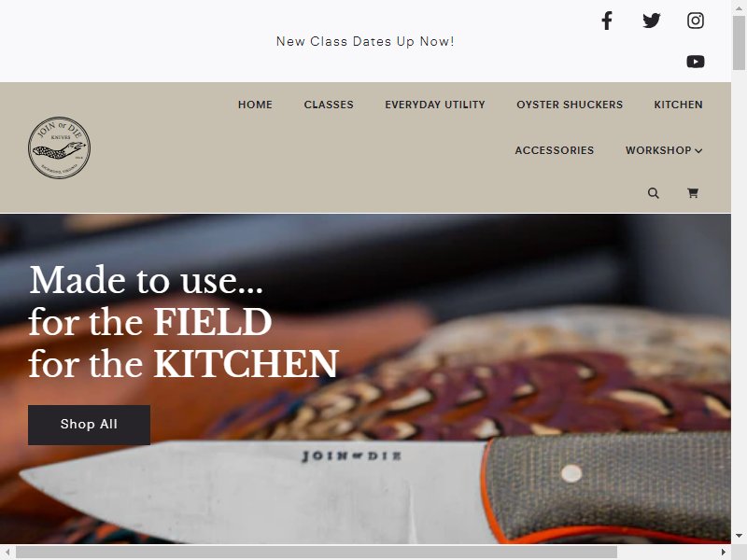Go to the Home menu item

[255, 105]
